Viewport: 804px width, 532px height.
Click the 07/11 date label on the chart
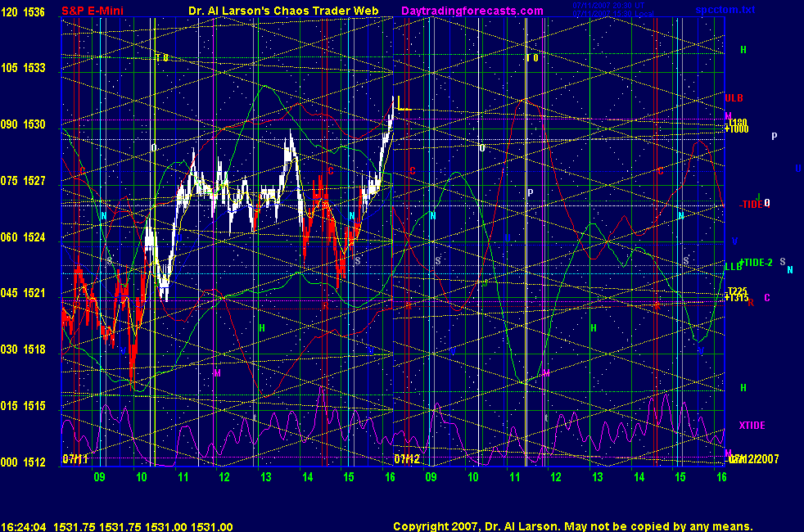pyautogui.click(x=75, y=458)
